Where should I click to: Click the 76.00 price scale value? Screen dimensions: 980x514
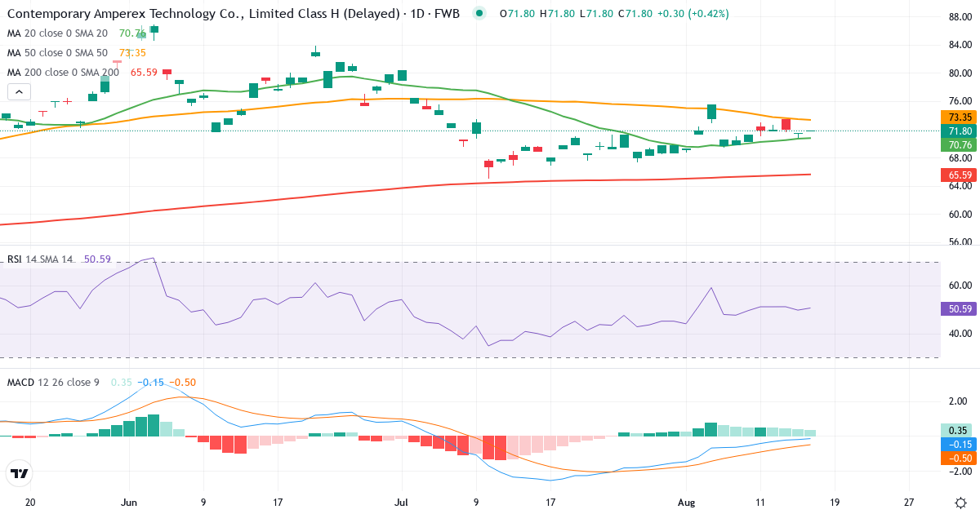tap(959, 102)
